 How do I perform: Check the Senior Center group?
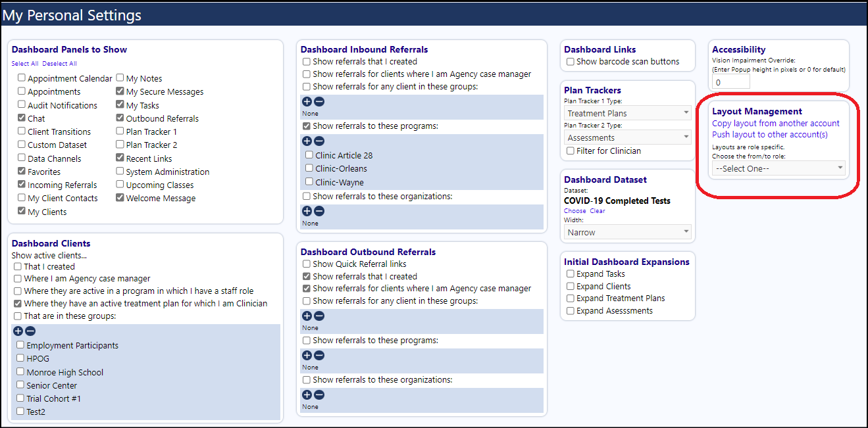click(20, 385)
